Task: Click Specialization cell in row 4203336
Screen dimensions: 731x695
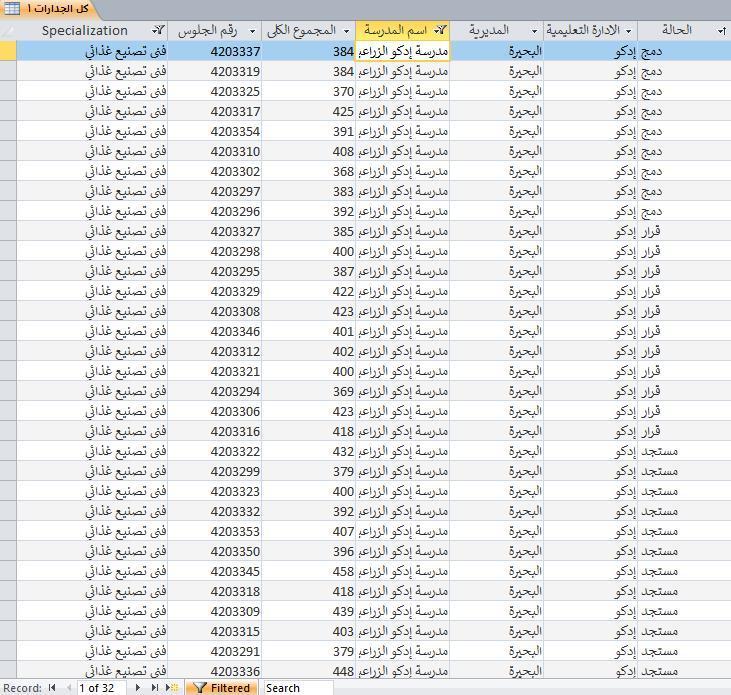Action: (x=92, y=672)
